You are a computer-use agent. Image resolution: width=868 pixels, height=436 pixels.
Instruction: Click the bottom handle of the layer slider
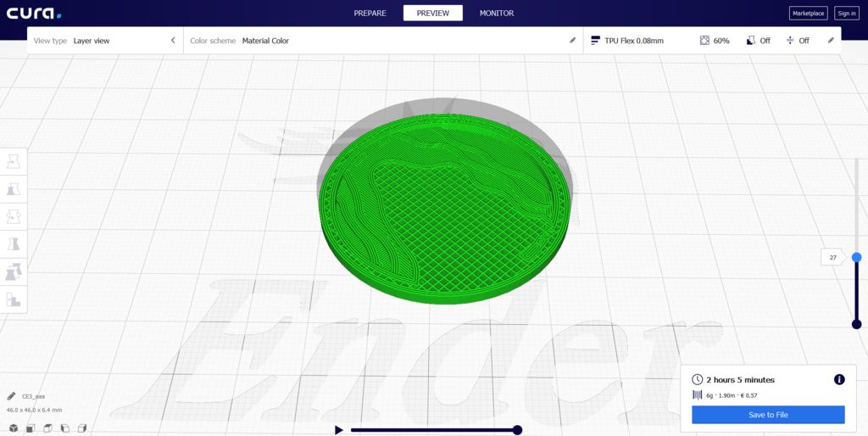tap(856, 324)
